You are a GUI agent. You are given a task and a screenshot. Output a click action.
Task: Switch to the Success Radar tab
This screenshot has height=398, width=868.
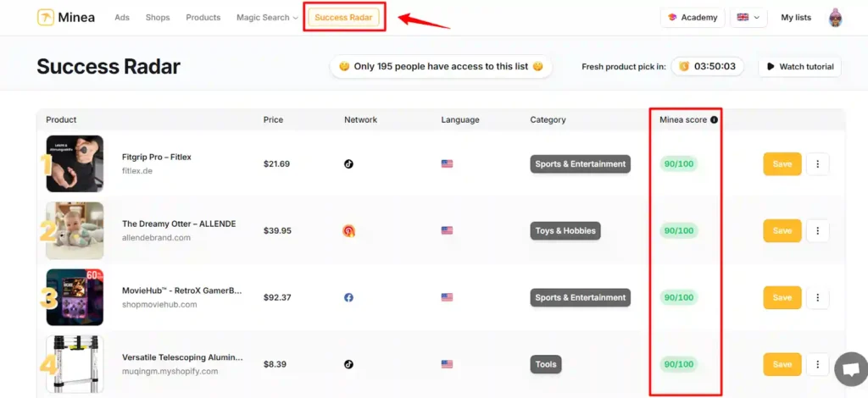pos(343,17)
